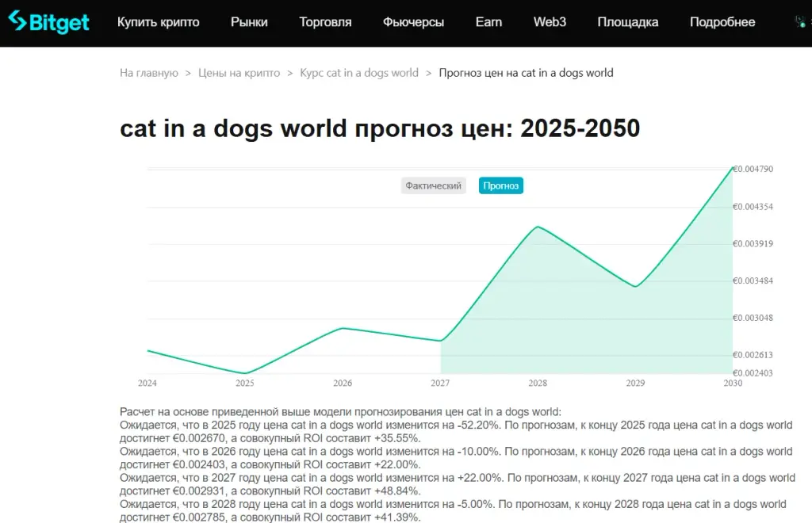This screenshot has height=523, width=812.
Task: Click the 2028 peak point on the chart line
Action: (538, 227)
